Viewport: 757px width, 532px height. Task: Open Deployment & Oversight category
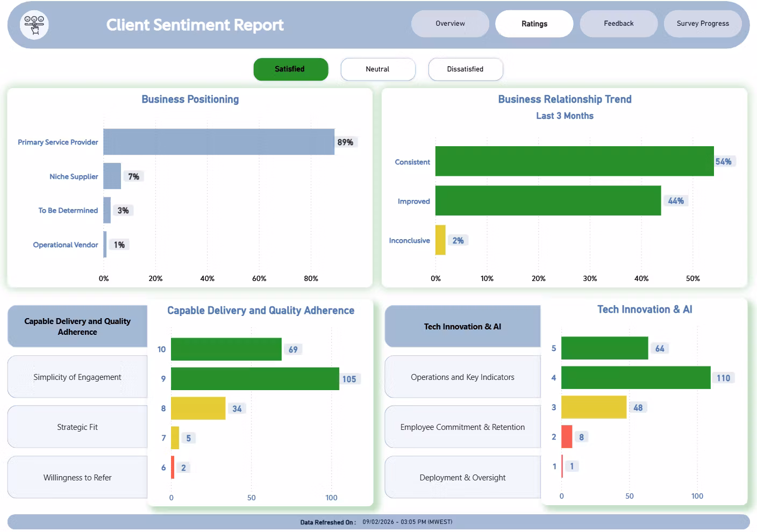462,478
